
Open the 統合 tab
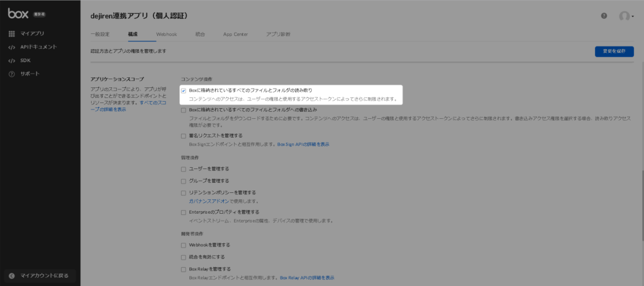pyautogui.click(x=200, y=35)
